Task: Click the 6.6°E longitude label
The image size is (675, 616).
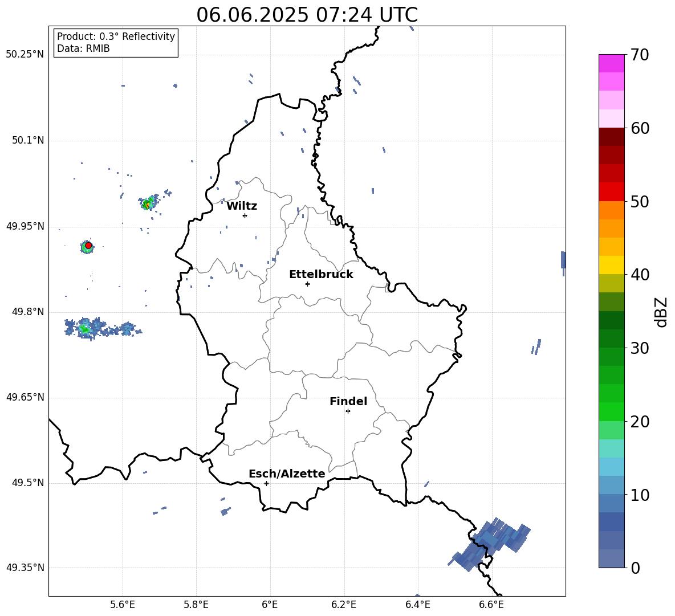Action: tap(491, 605)
